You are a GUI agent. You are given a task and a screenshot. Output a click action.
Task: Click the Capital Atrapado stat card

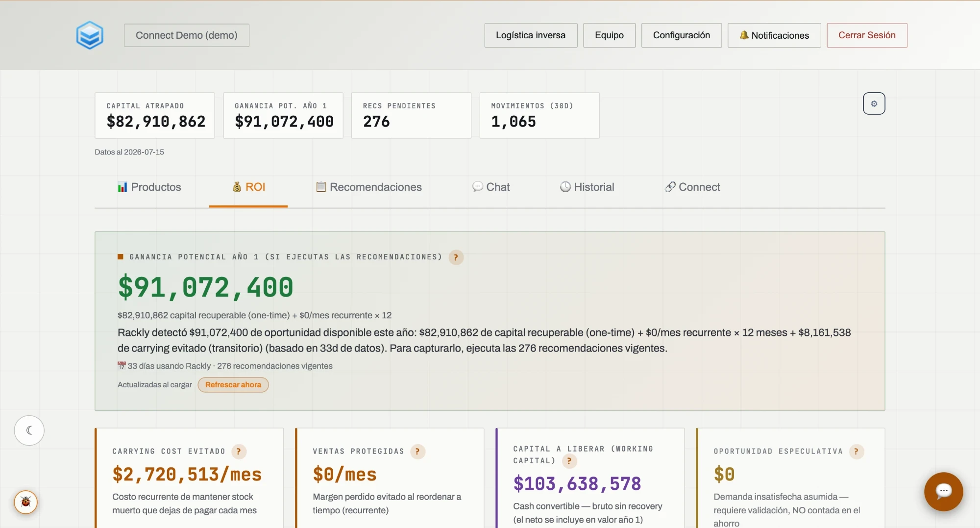click(x=155, y=116)
